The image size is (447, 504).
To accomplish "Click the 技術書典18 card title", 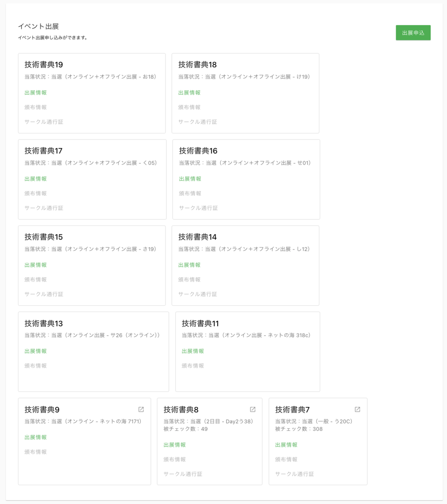I will [x=197, y=65].
